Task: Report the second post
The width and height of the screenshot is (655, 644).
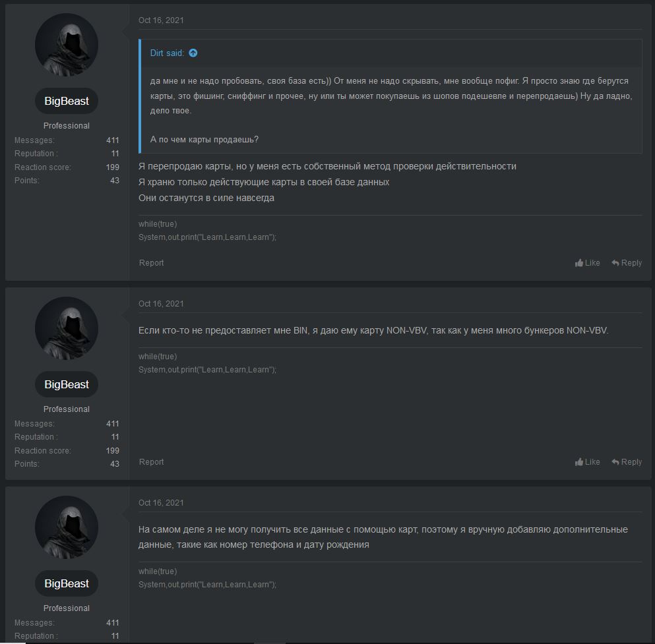Action: pos(151,462)
